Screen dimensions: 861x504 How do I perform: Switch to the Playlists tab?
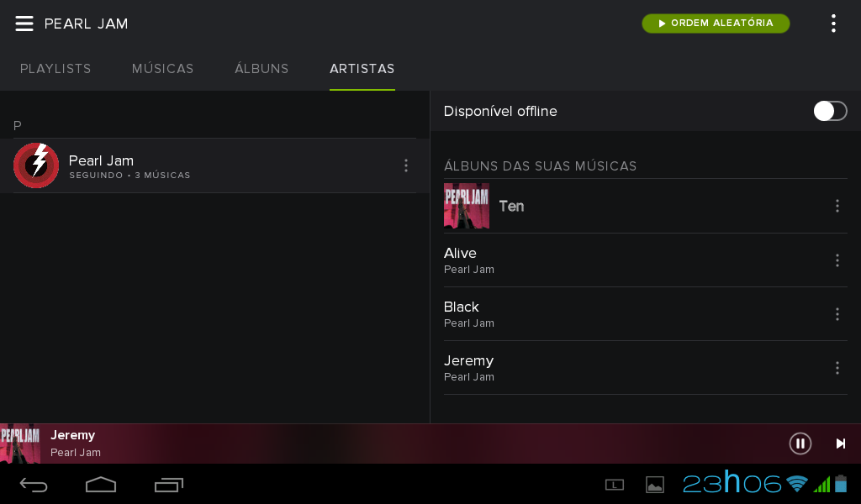point(55,69)
